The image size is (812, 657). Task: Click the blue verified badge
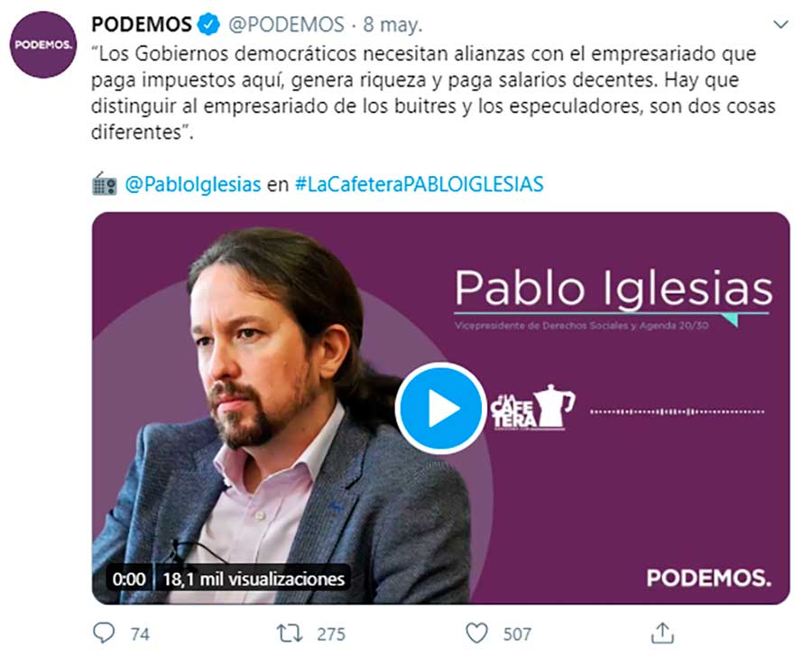point(208,24)
